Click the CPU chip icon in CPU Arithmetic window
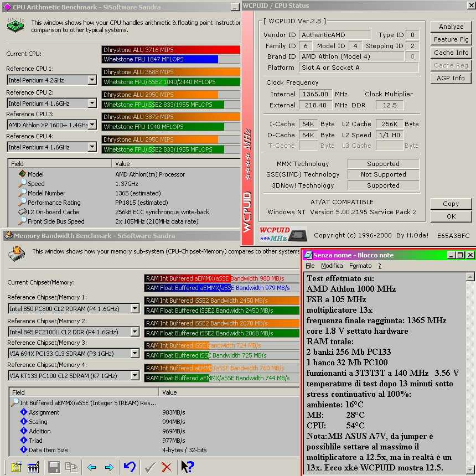476x476 pixels. 15,25
